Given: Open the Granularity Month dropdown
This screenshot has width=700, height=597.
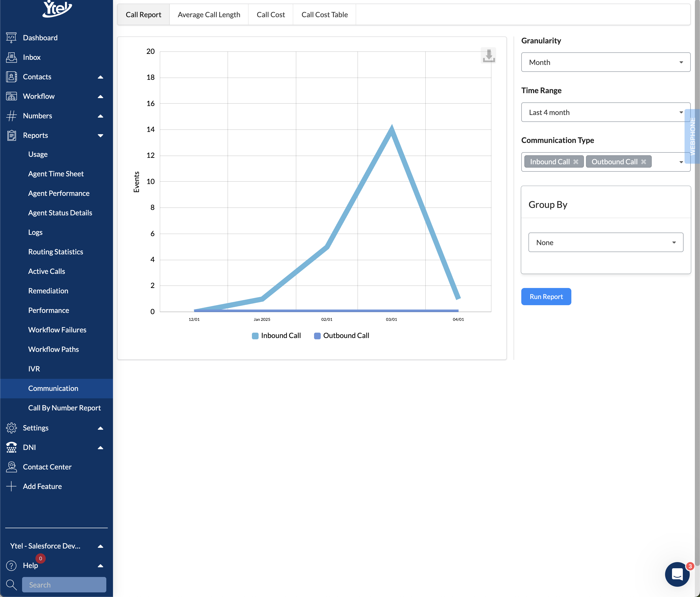Looking at the screenshot, I should (x=606, y=62).
